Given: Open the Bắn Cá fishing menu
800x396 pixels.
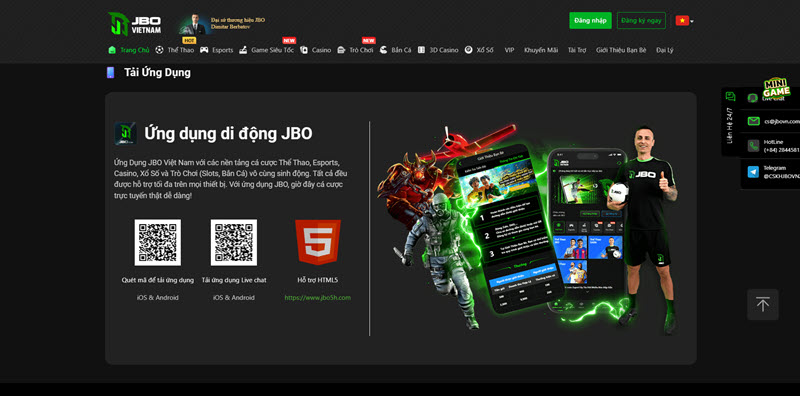Looking at the screenshot, I should click(395, 50).
